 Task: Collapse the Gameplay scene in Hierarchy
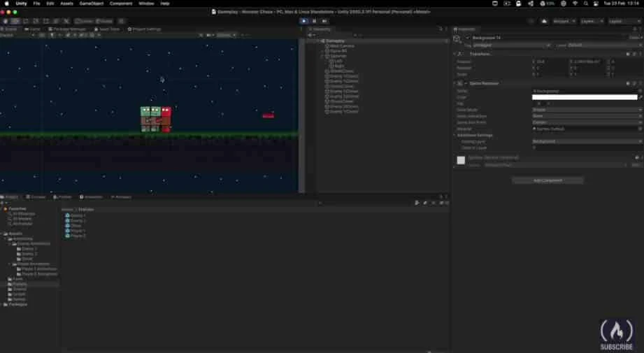(x=319, y=41)
